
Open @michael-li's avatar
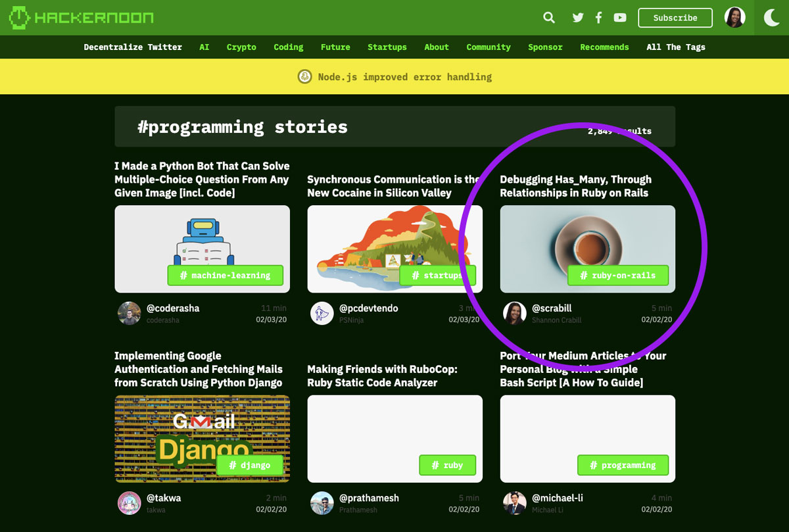click(x=514, y=503)
